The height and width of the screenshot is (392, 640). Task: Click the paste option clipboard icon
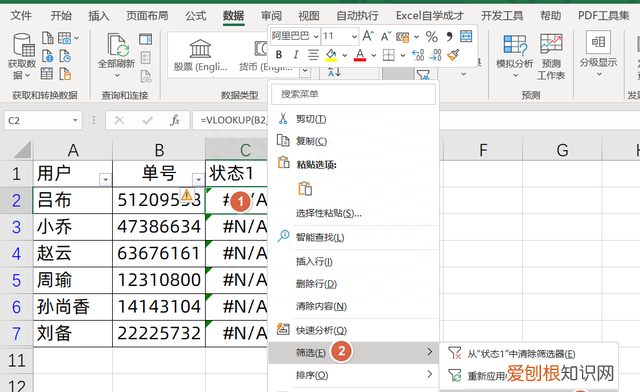point(305,189)
